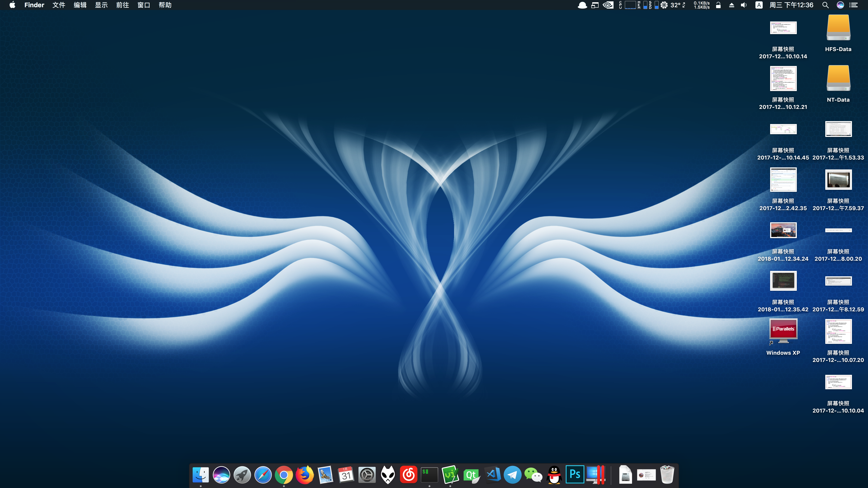Click the date and time display
This screenshot has width=868, height=488.
[791, 5]
